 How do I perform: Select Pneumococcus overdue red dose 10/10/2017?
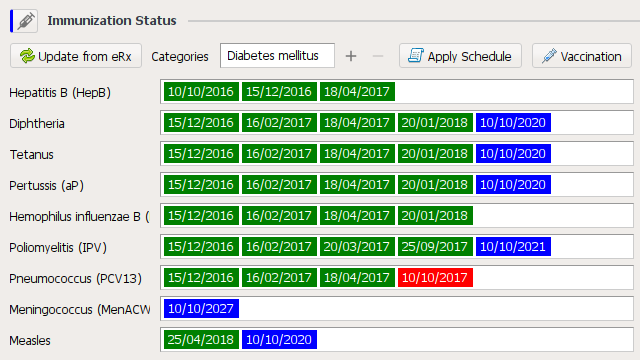tap(435, 278)
